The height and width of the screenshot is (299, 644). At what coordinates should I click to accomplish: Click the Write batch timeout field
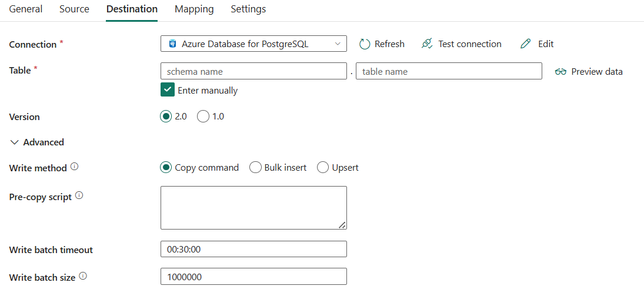tap(253, 249)
